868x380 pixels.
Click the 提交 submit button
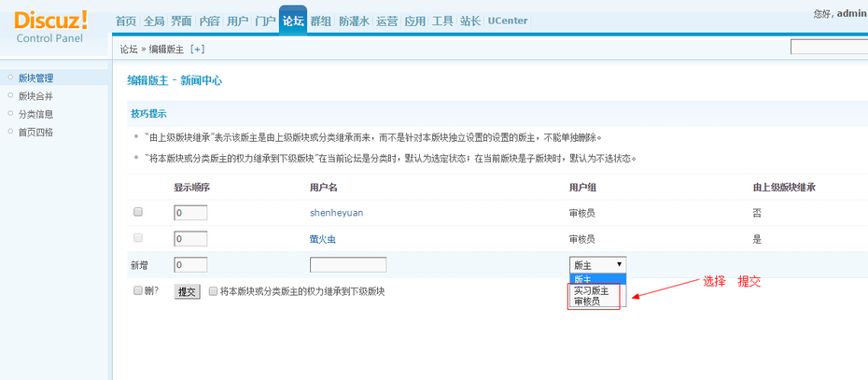[188, 291]
